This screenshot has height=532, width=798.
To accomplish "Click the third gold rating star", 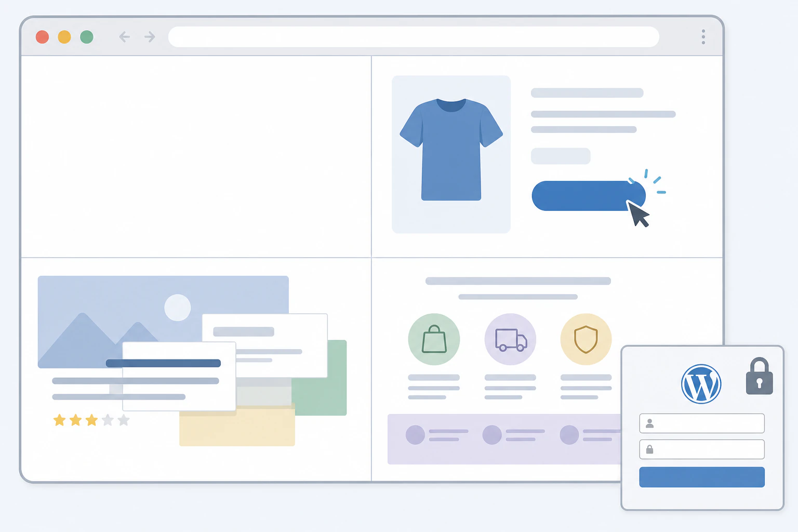I will [91, 420].
